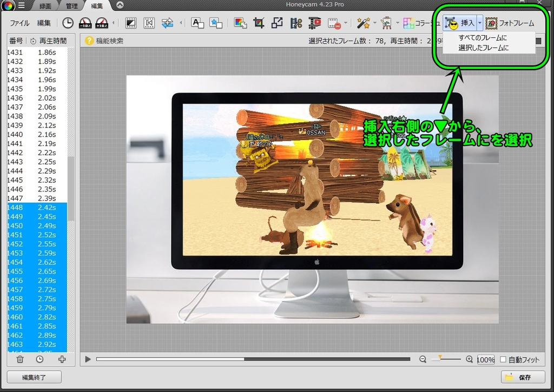Zoom out with the minus magnifier

[x=423, y=360]
